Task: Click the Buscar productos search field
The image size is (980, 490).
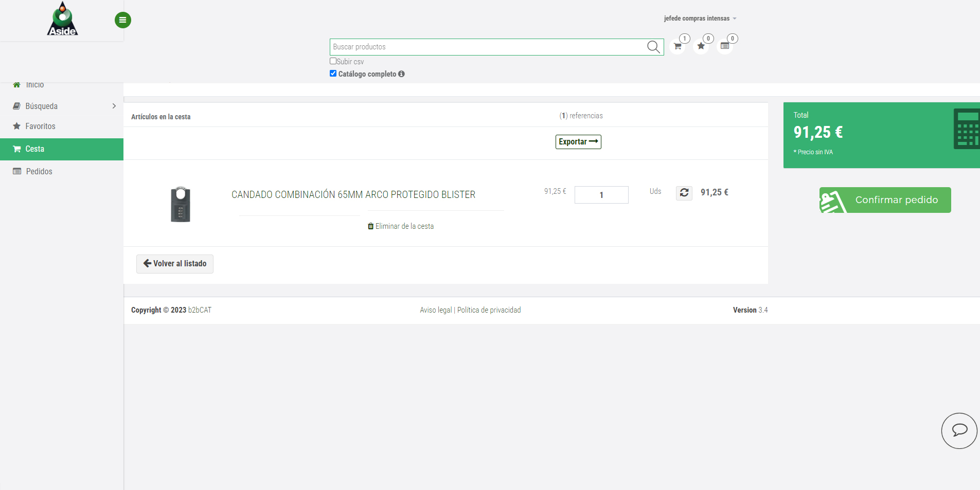Action: [486, 47]
